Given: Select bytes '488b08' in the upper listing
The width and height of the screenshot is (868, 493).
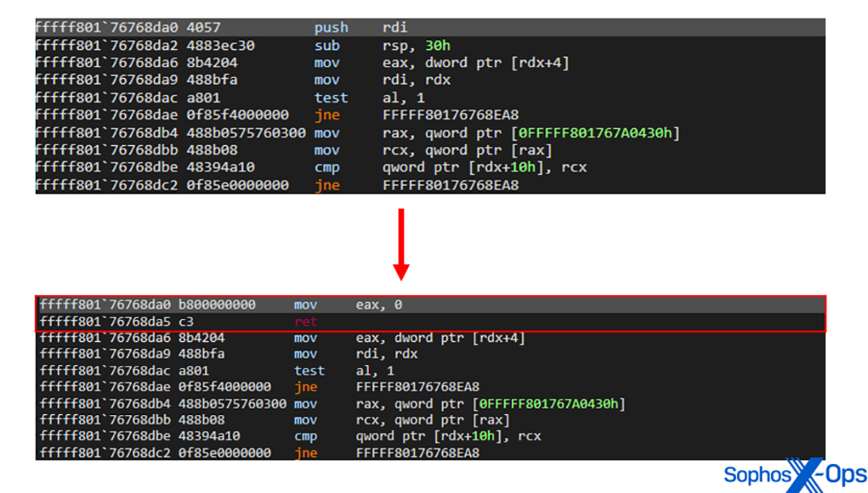Looking at the screenshot, I should (x=212, y=150).
